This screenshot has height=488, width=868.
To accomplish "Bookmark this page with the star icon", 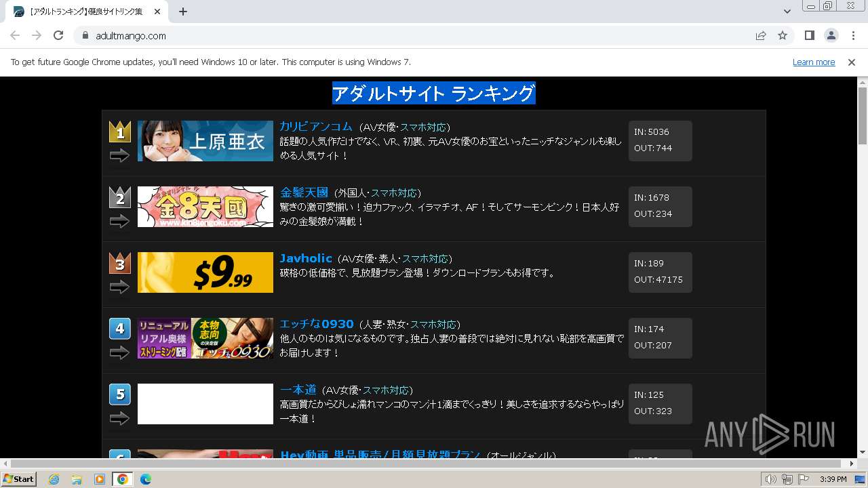I will 783,35.
